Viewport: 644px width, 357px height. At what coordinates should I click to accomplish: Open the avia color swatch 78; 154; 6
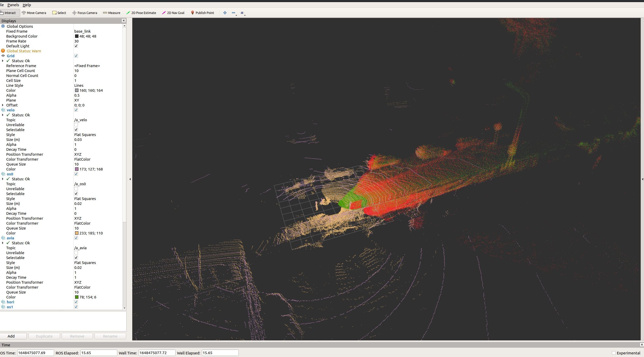77,297
